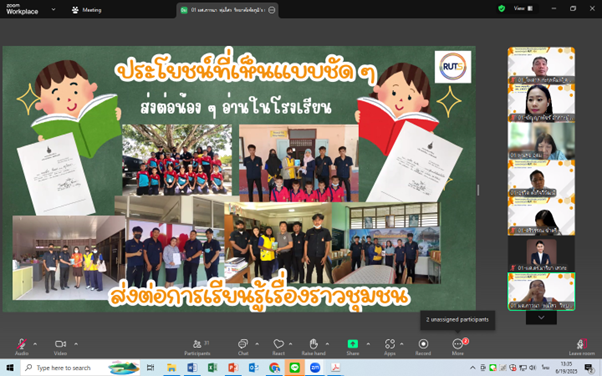
Task: Expand audio options arrow beside Audio
Action: tap(35, 344)
